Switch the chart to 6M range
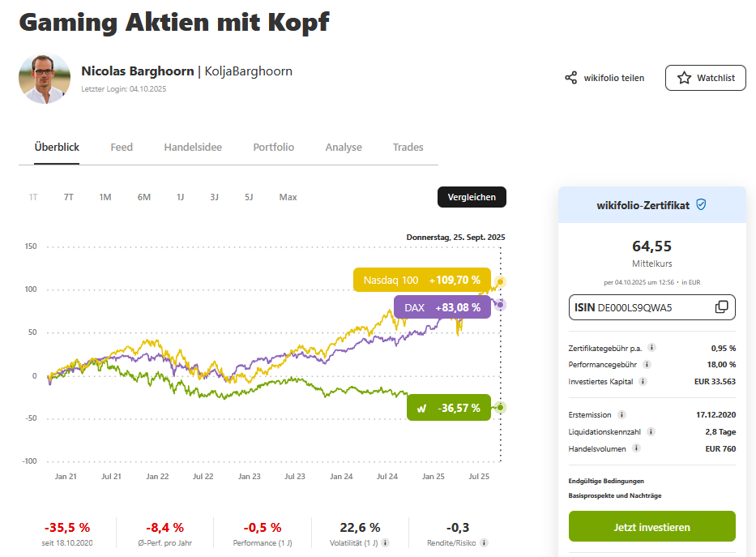Viewport: 756px width, 557px height. point(144,197)
